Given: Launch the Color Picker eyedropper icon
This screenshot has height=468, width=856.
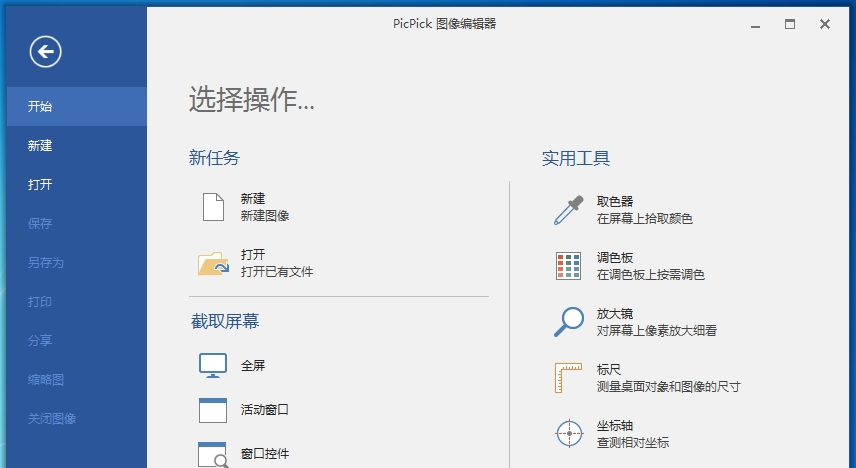Looking at the screenshot, I should [x=568, y=210].
